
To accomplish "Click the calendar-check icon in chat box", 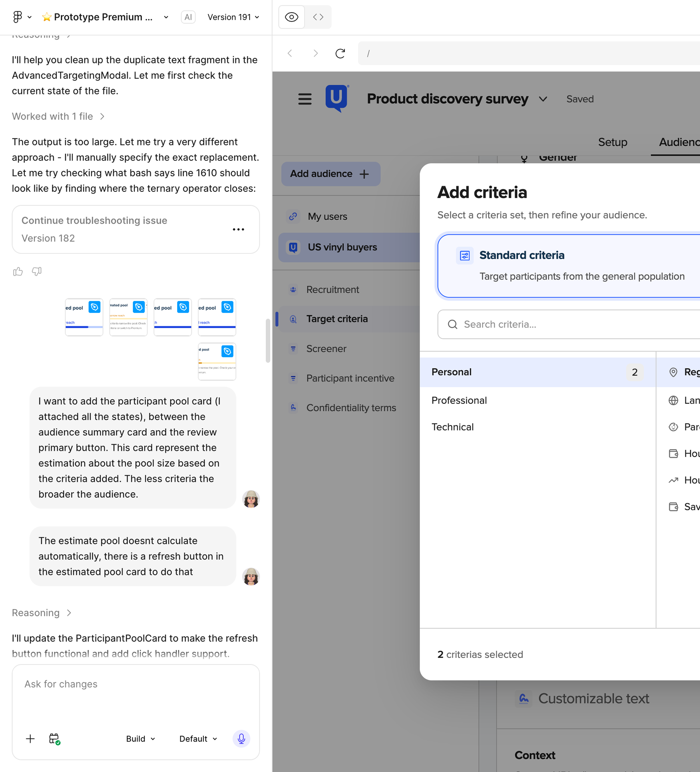I will (54, 739).
